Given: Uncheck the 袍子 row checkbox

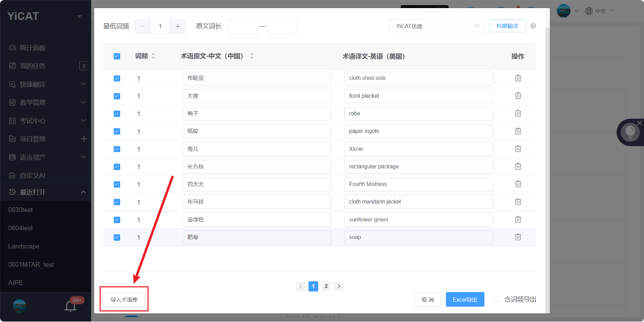Looking at the screenshot, I should pyautogui.click(x=117, y=114).
